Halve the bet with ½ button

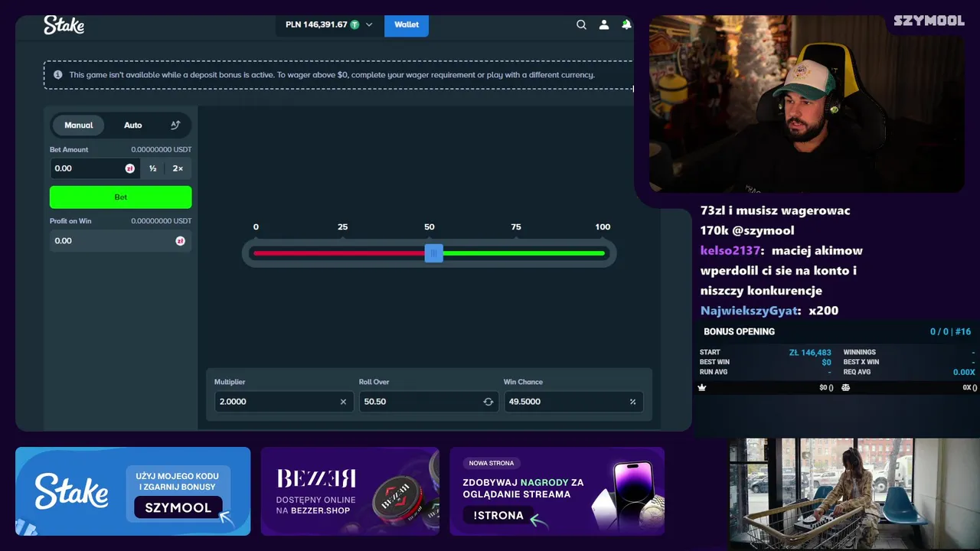click(153, 168)
